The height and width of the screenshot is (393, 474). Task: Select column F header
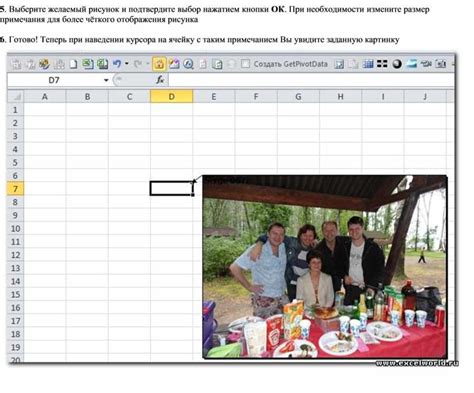pyautogui.click(x=256, y=97)
